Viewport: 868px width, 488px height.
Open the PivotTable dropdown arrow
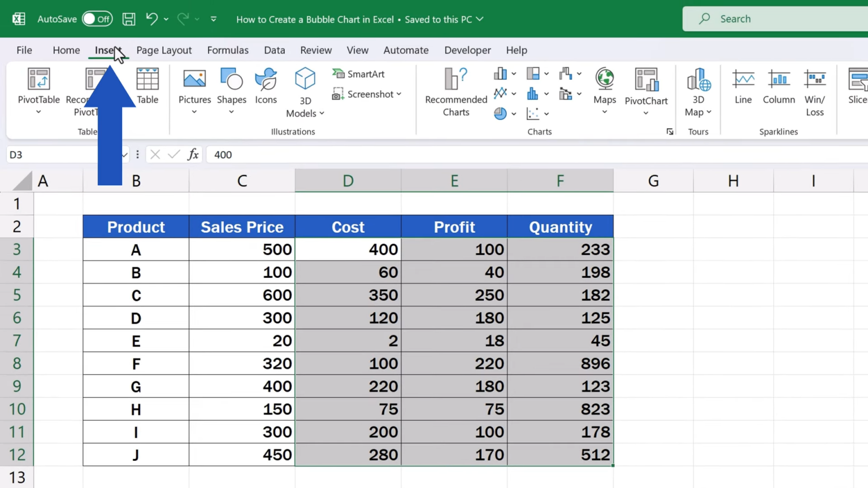tap(38, 112)
